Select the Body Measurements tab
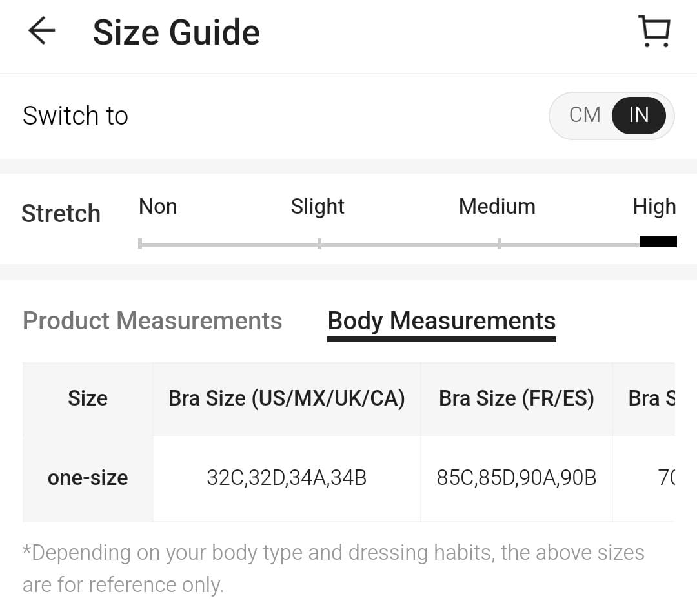 441,321
